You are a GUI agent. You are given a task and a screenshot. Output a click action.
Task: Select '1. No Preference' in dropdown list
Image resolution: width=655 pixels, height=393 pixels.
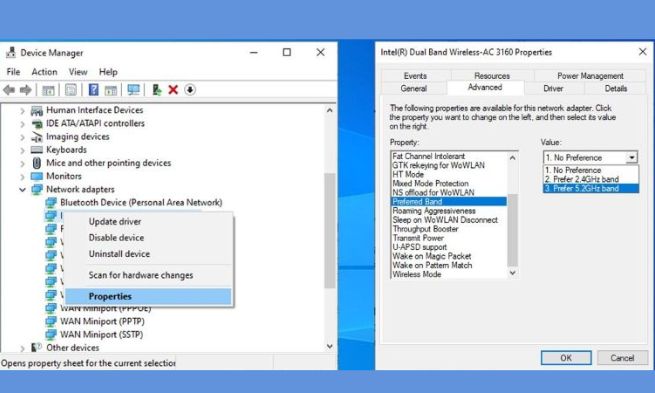pos(591,170)
